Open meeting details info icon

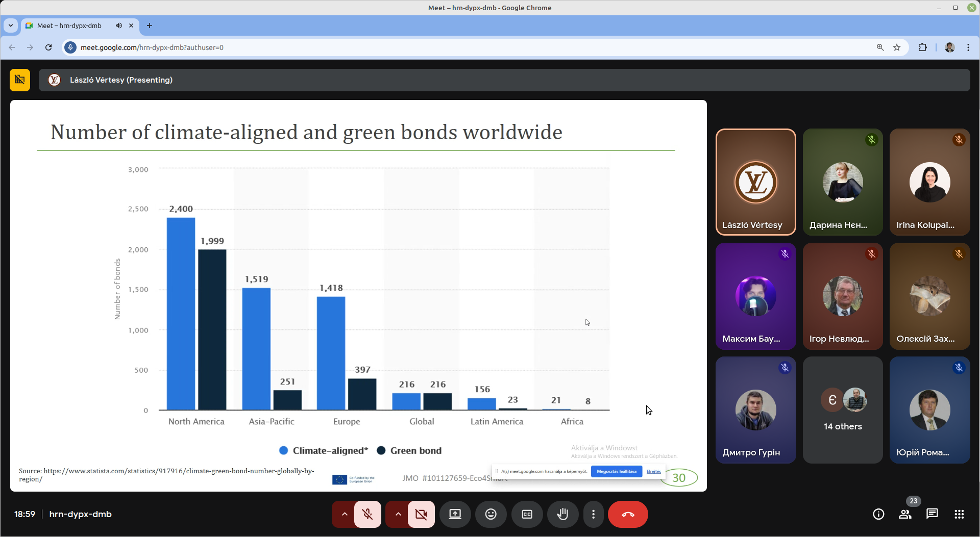pyautogui.click(x=878, y=514)
